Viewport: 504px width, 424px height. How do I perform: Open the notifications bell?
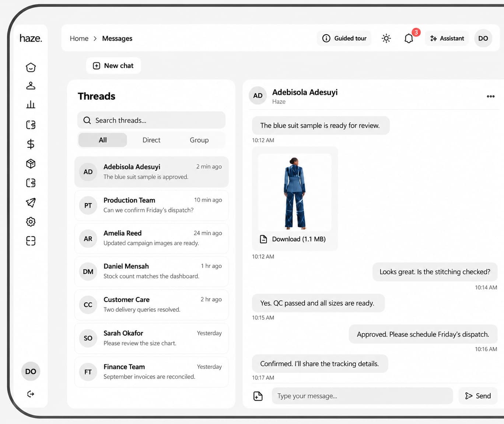[409, 38]
